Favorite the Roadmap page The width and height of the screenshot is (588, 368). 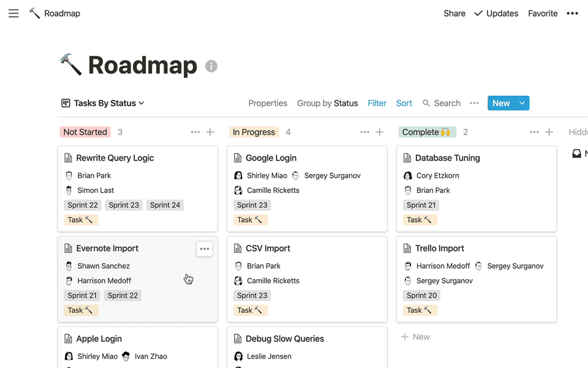click(543, 13)
